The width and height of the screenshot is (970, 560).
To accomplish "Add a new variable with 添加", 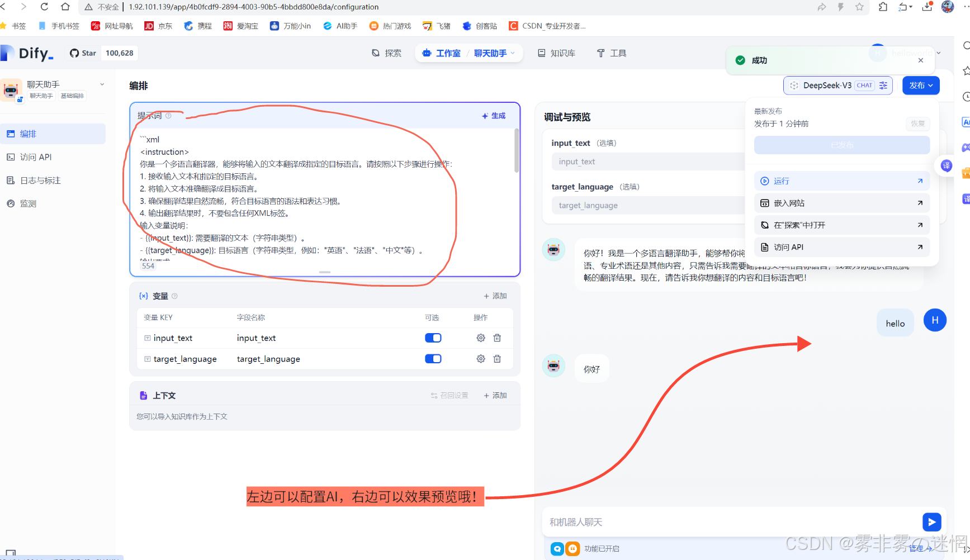I will click(495, 296).
